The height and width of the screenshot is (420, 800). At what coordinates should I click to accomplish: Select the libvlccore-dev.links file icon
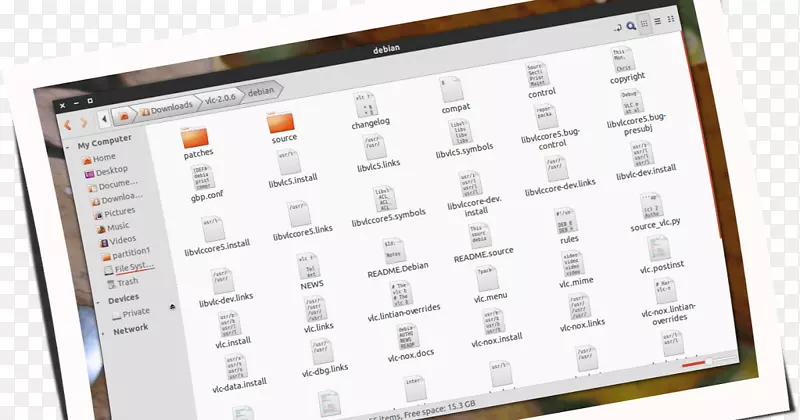pyautogui.click(x=555, y=168)
